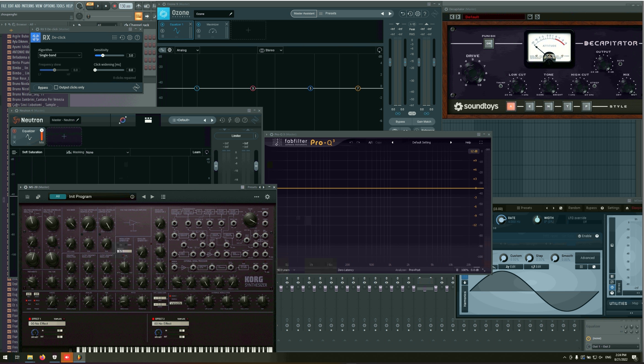Open Neutron Visual Mixer icon
The image size is (644, 364).
pyautogui.click(x=123, y=120)
